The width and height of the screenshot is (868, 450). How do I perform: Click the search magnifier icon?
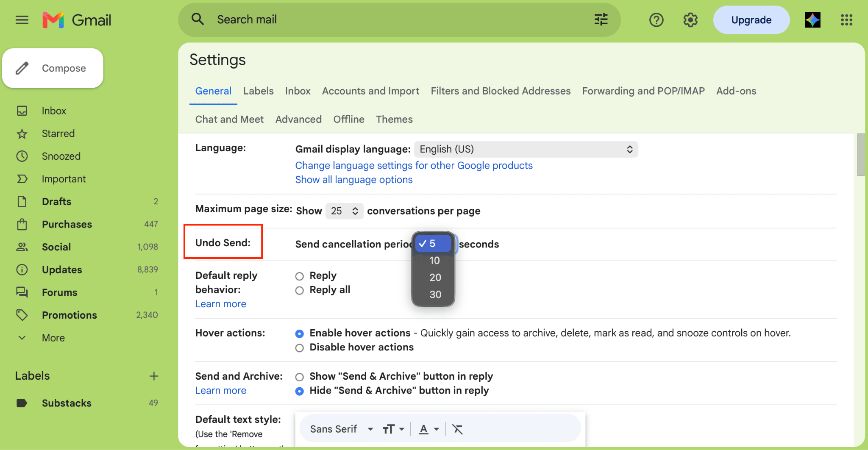[198, 19]
